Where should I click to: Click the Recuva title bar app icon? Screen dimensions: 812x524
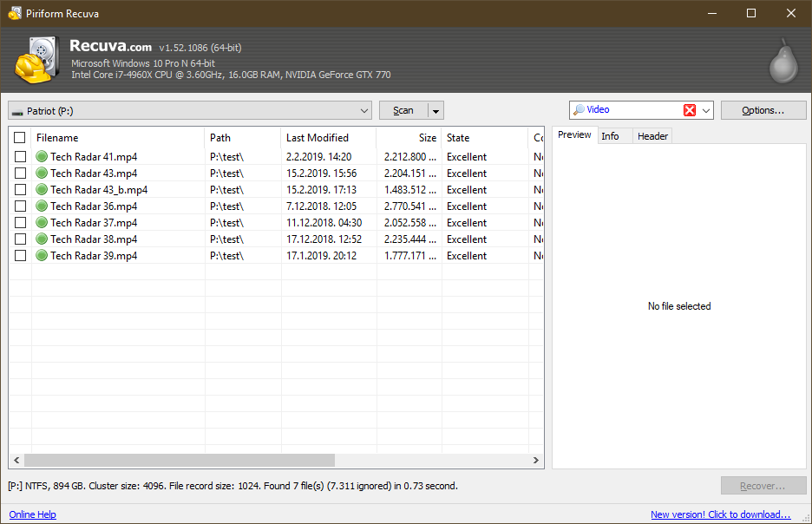(x=15, y=14)
